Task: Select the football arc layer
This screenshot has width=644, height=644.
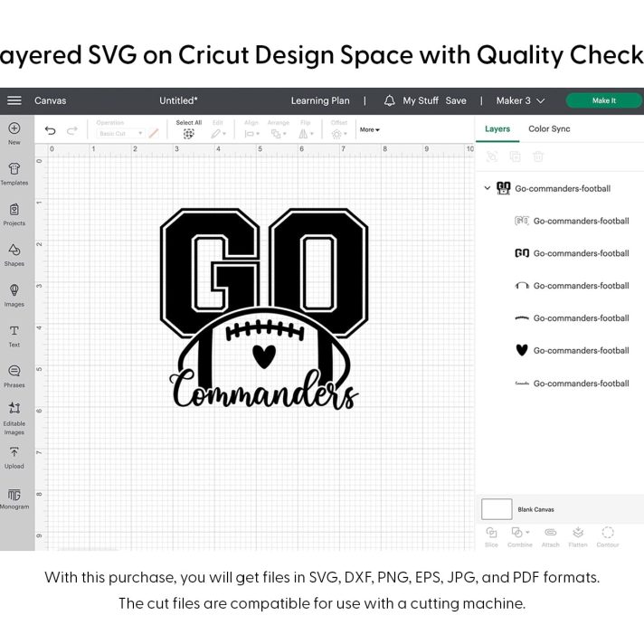Action: [x=572, y=286]
